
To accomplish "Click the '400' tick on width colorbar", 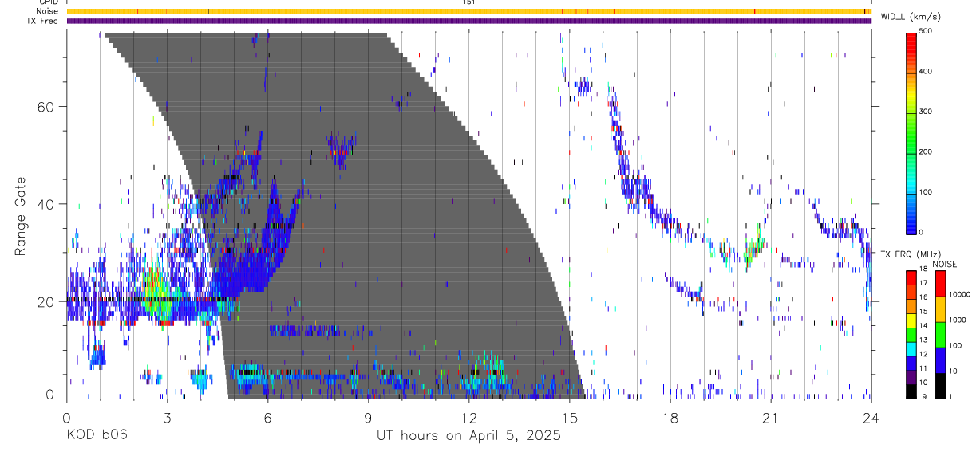I will click(x=927, y=72).
